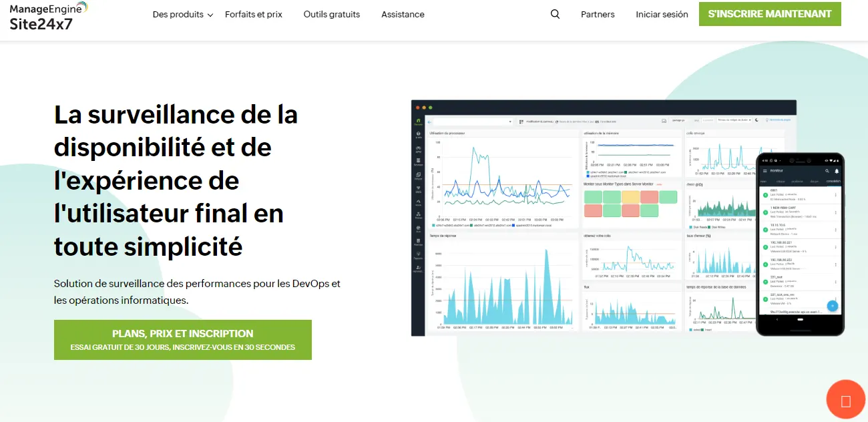Open the search magnifier icon

click(x=555, y=14)
